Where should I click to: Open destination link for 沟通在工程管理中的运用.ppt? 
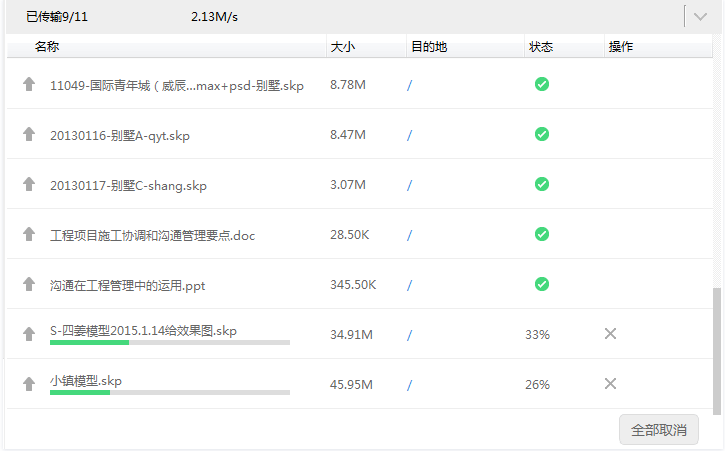(x=409, y=285)
